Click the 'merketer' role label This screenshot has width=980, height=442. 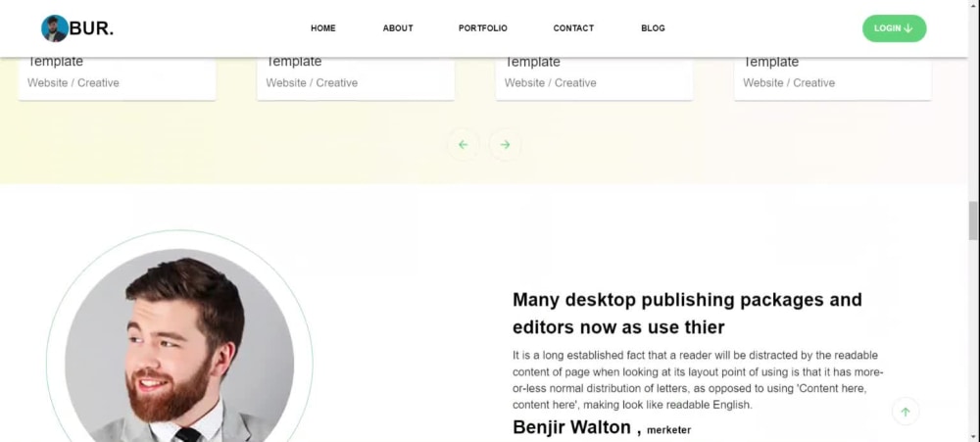[668, 430]
